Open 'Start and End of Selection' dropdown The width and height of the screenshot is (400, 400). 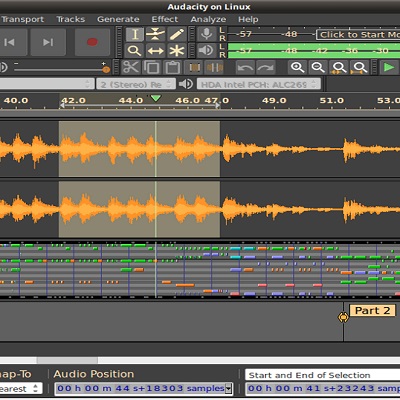pos(323,375)
